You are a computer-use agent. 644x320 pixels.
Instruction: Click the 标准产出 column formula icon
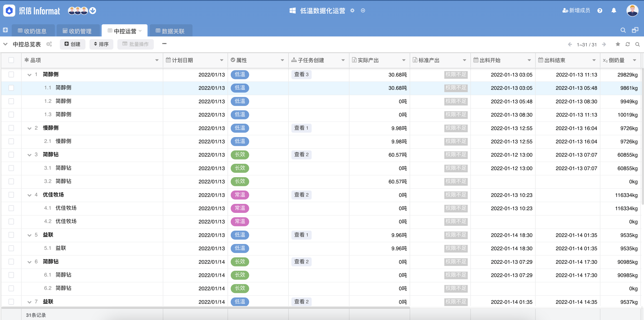tap(415, 60)
